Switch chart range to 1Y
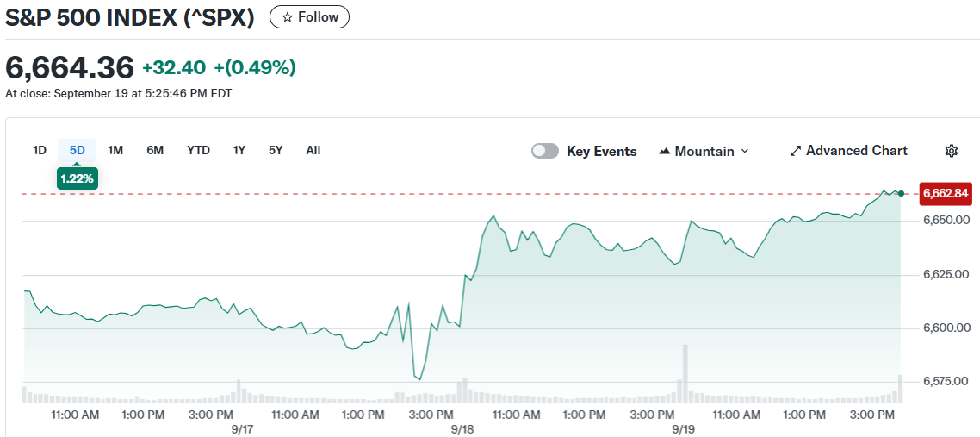The image size is (980, 437). pos(239,150)
